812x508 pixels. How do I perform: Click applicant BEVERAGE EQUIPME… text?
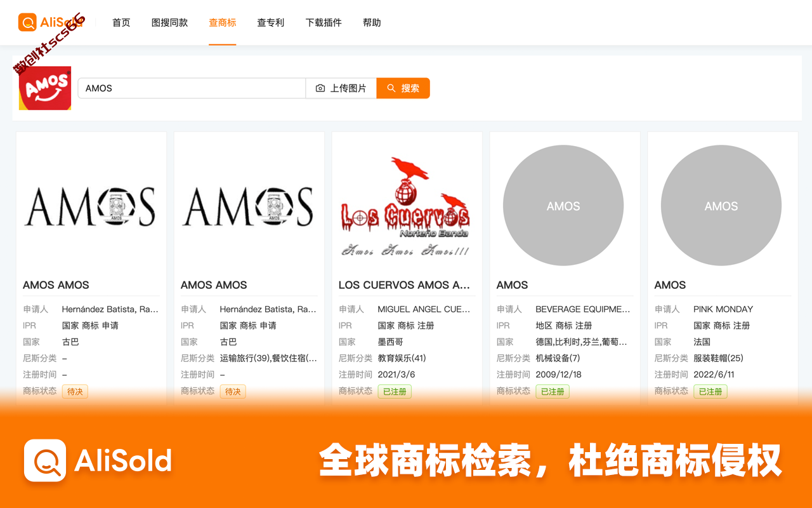pyautogui.click(x=583, y=309)
